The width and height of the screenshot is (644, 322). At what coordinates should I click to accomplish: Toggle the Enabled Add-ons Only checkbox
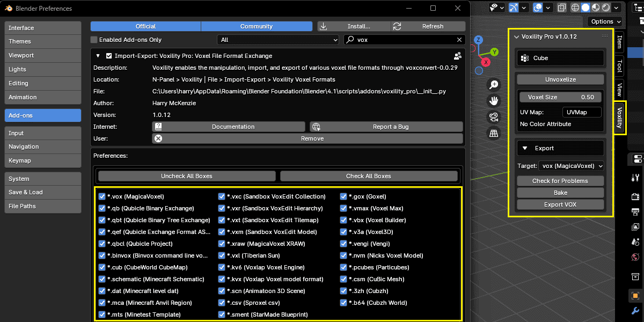[94, 40]
